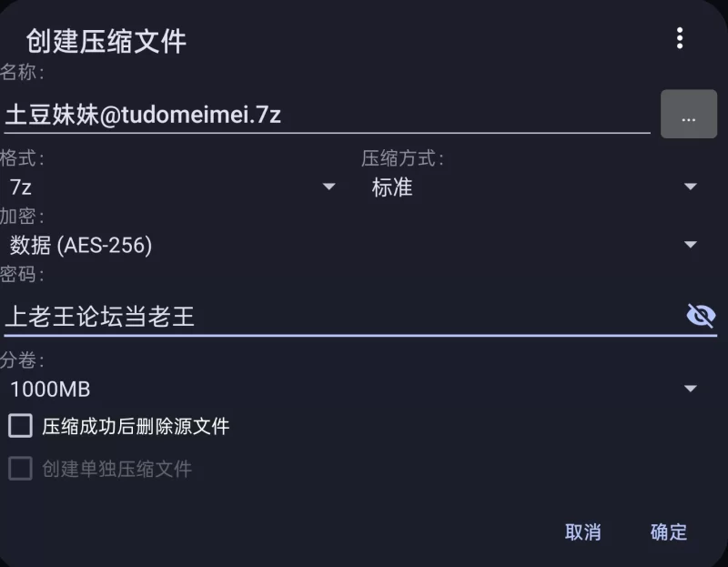The height and width of the screenshot is (567, 728).
Task: Check the create separate archives checkbox
Action: coord(20,469)
